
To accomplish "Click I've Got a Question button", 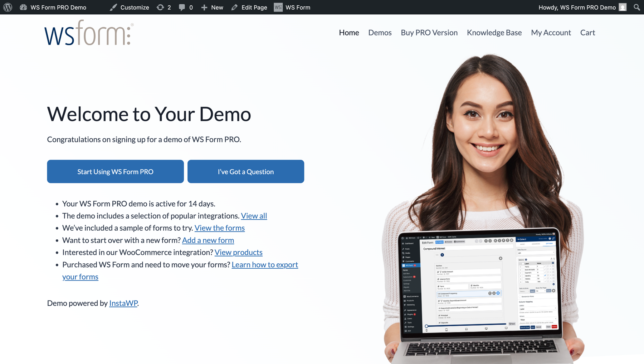I will pyautogui.click(x=246, y=172).
